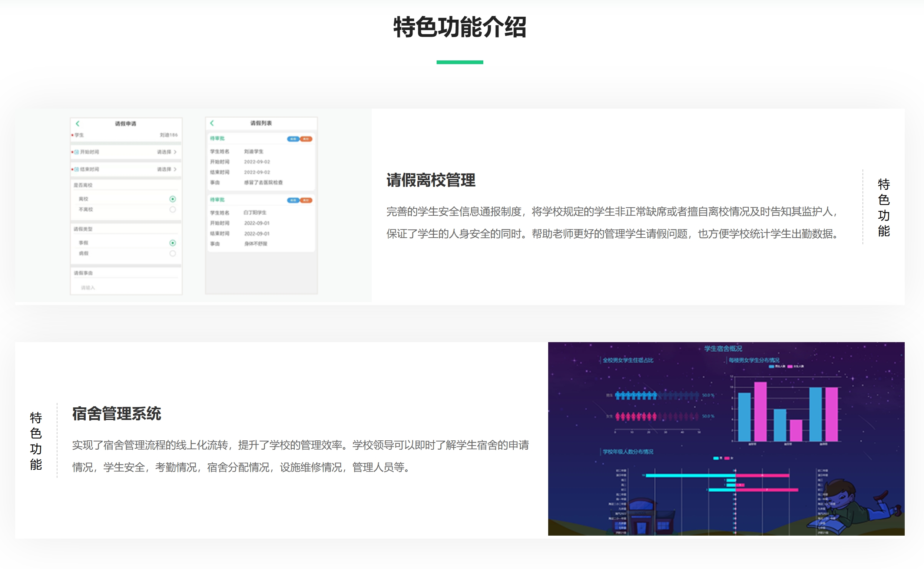Viewport: 924px width, 569px height.
Task: Click the 请假离校管理 heading
Action: 431,180
